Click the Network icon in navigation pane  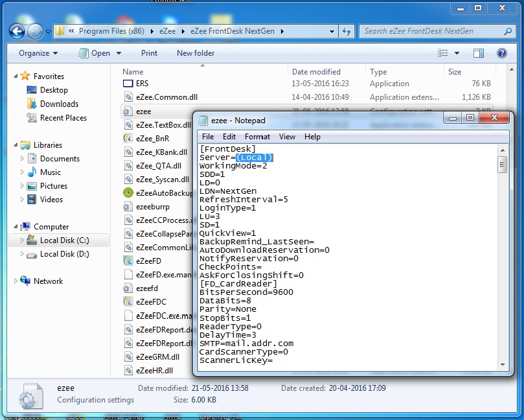click(25, 281)
